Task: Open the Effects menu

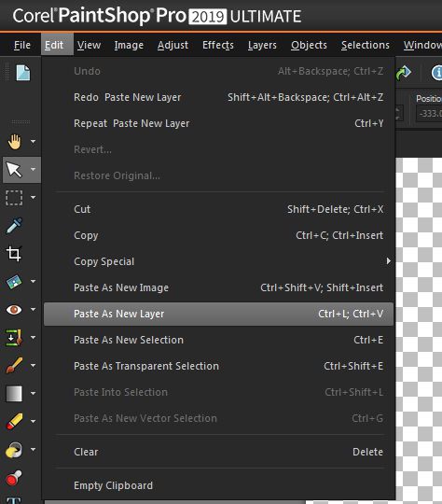Action: click(218, 45)
